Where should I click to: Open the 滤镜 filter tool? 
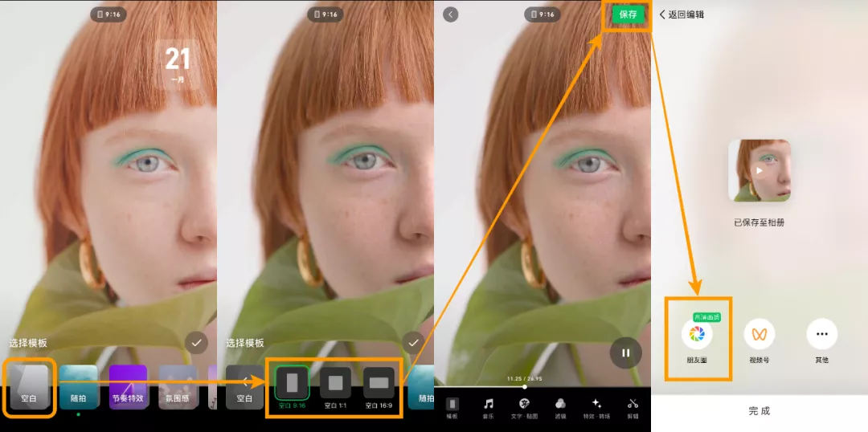click(560, 409)
